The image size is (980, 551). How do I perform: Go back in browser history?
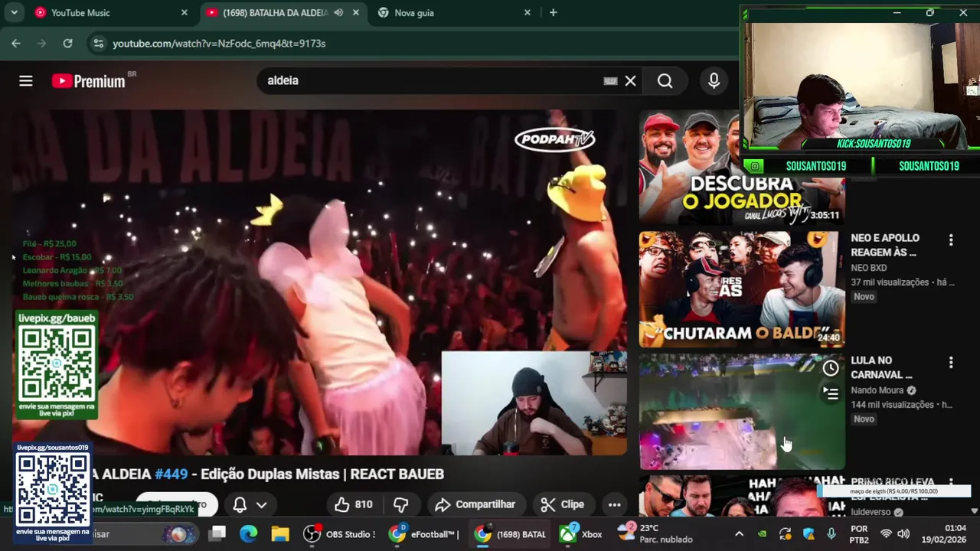click(16, 44)
